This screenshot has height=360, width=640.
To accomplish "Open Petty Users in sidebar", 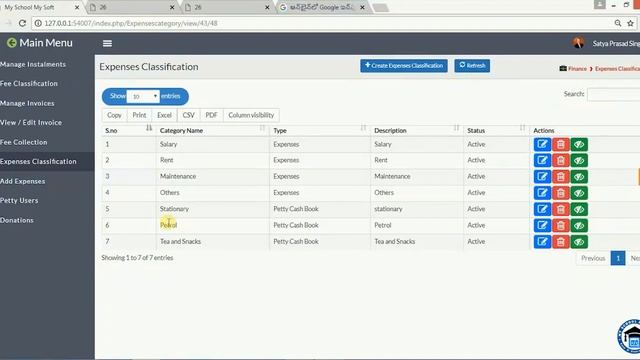I will (x=19, y=200).
